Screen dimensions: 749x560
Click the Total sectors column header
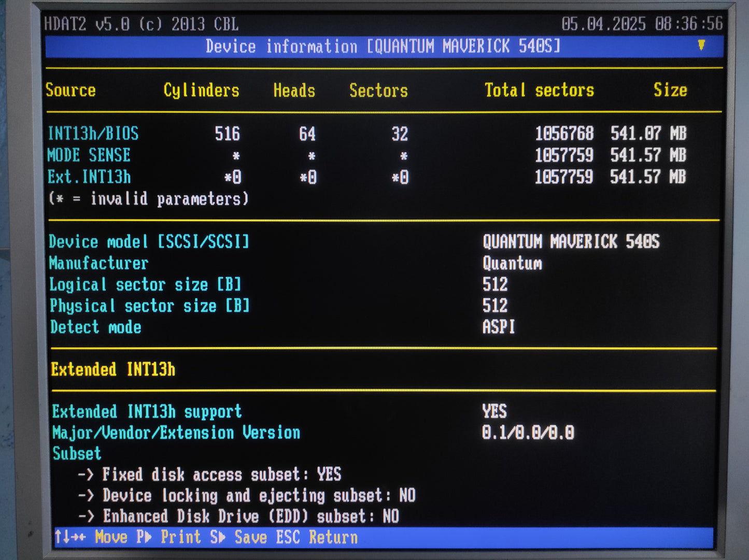[539, 91]
